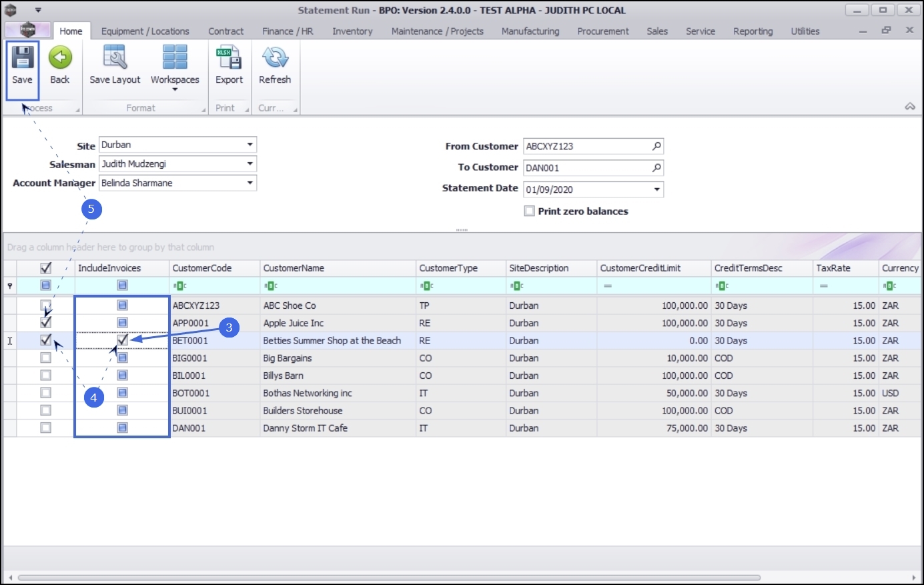Viewport: 924px width, 585px height.
Task: Uncheck the select-all checkbox in grid header
Action: [45, 268]
